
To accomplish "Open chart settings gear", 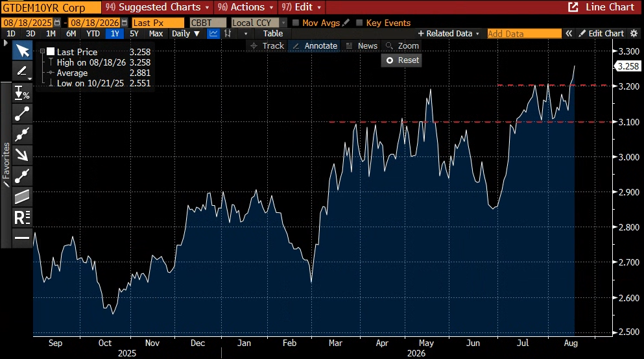I will point(634,34).
